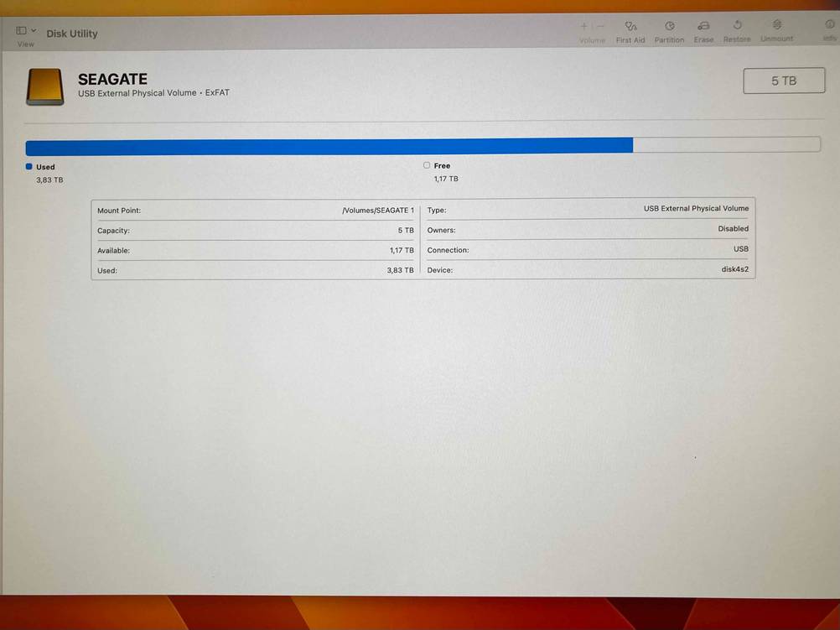Open the Info panel icon
Screen dimensions: 840x630
(830, 26)
